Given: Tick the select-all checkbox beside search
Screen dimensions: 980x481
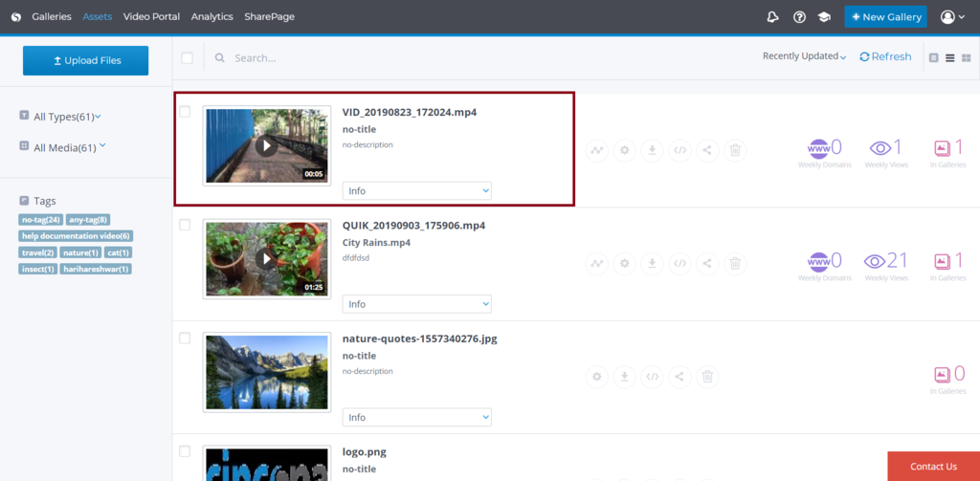Looking at the screenshot, I should click(x=187, y=58).
